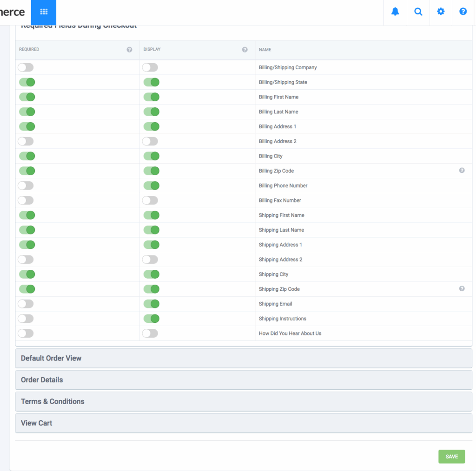
Task: Enable Display toggle for Billing/Shipping Company
Action: (150, 68)
